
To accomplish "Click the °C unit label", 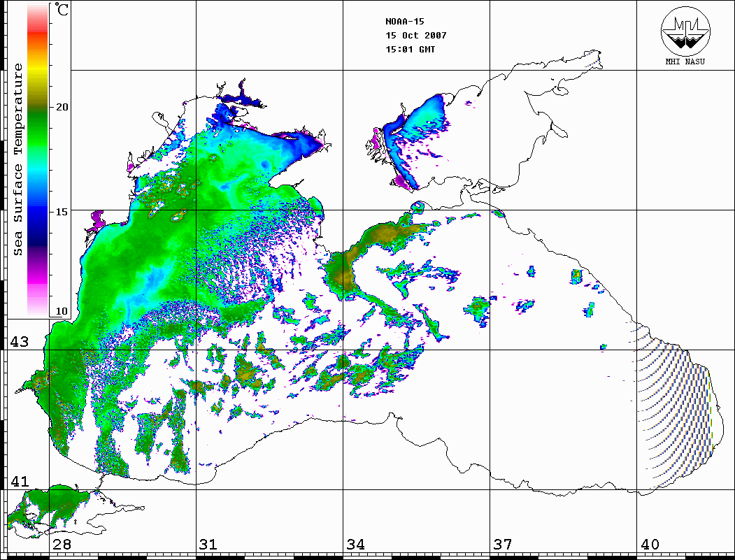I will [62, 10].
